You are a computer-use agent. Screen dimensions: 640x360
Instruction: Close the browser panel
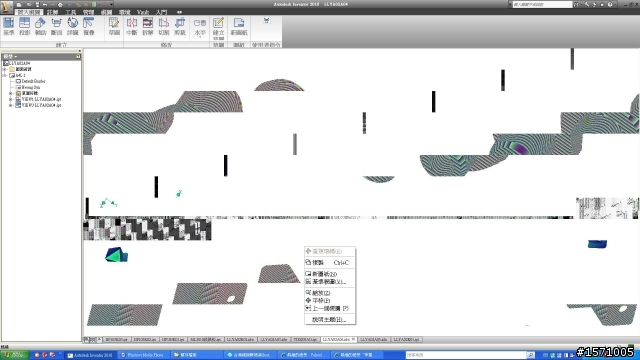[x=80, y=51]
